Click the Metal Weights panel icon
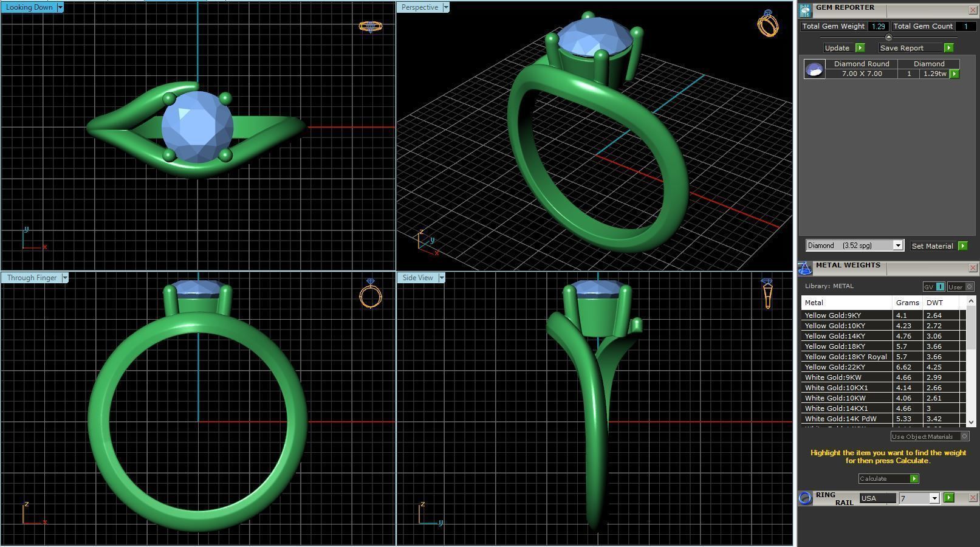Screen dimensions: 980x547 coord(805,268)
